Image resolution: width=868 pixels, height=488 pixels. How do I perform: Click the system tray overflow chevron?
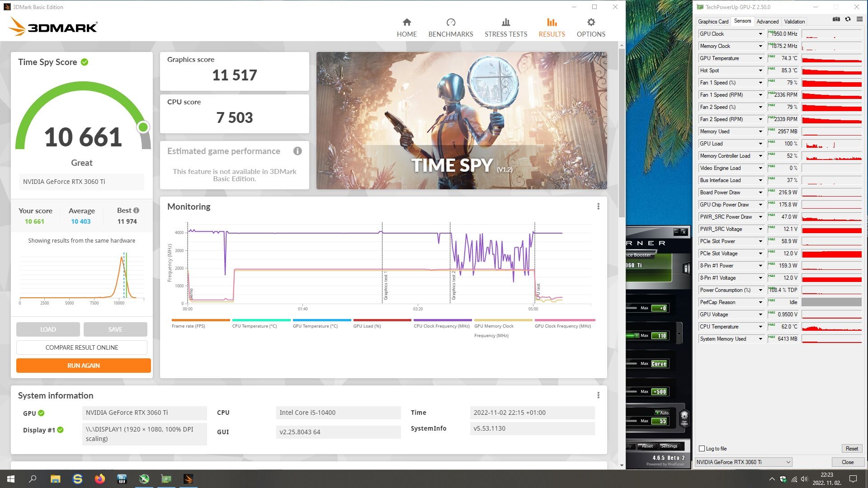coord(772,479)
